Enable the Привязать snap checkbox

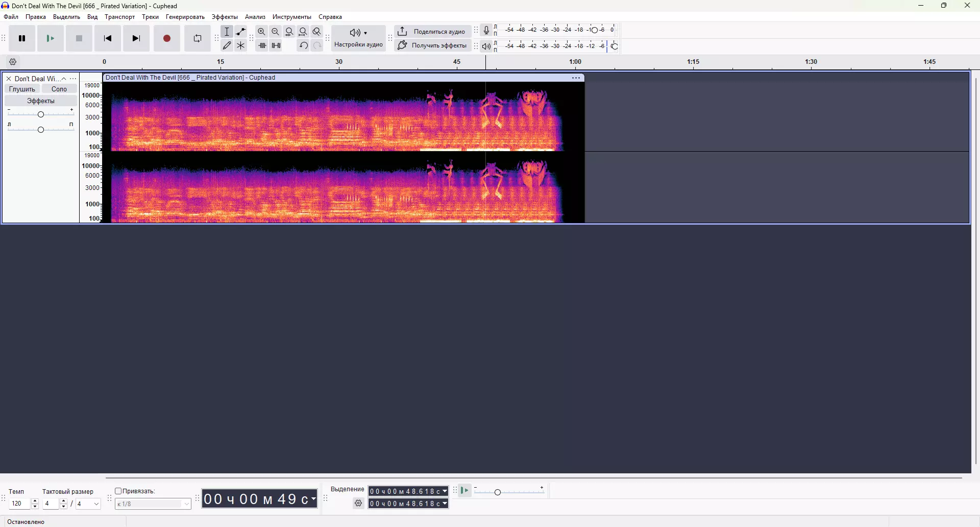(x=118, y=491)
